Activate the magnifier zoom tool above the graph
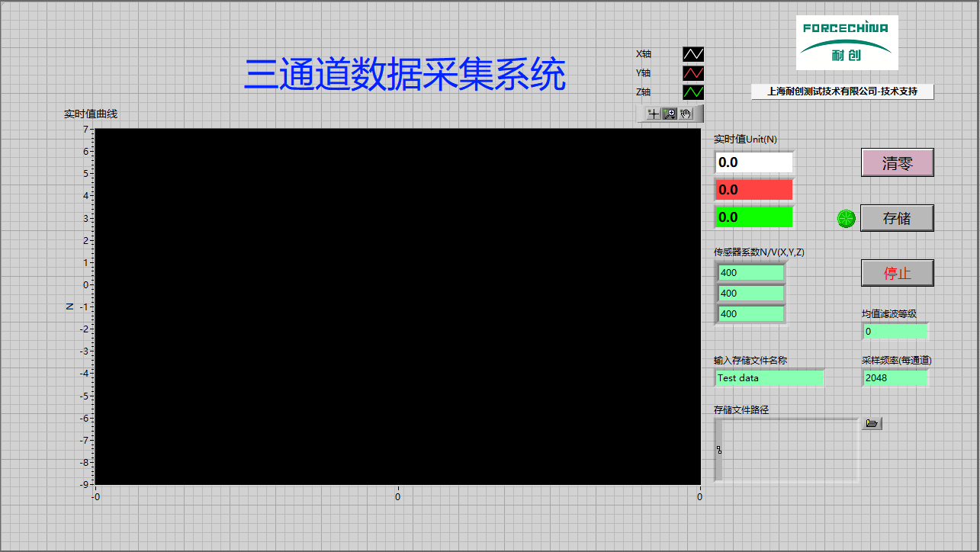 670,113
